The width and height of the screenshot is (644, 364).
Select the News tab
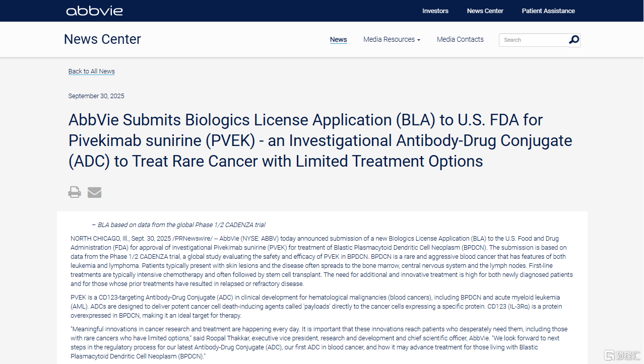pyautogui.click(x=339, y=39)
